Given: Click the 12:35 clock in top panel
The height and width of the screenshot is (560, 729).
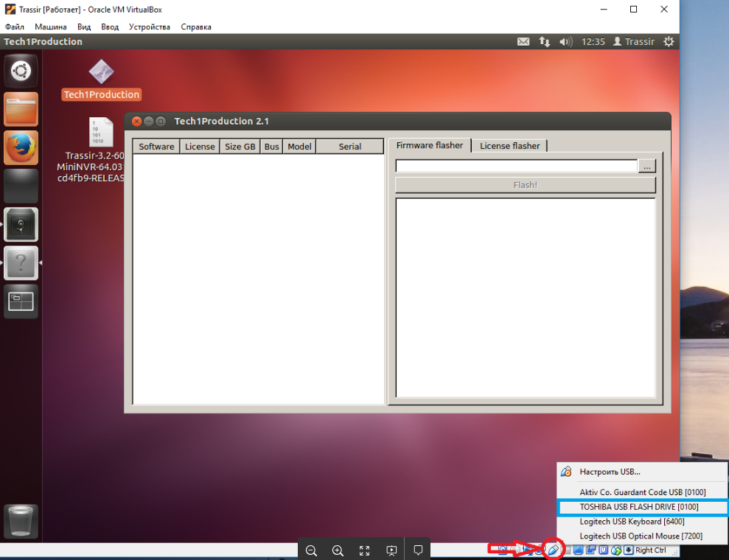Looking at the screenshot, I should pos(593,42).
